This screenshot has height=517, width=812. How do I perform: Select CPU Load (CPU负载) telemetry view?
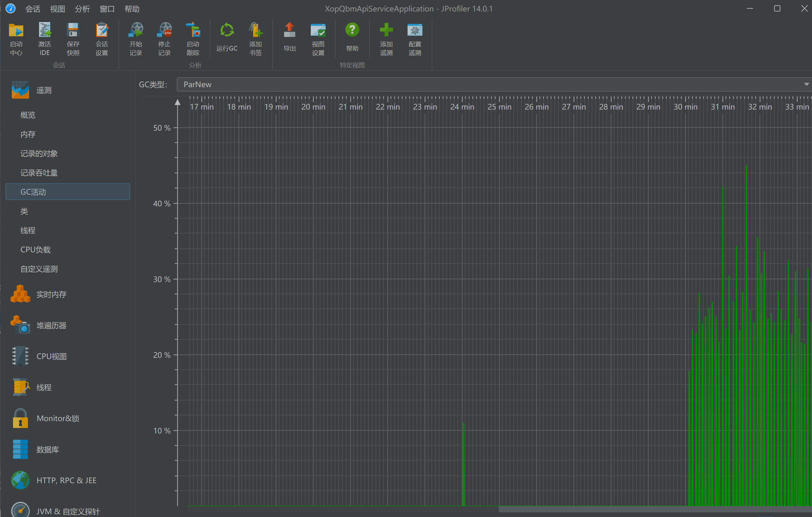click(x=35, y=250)
